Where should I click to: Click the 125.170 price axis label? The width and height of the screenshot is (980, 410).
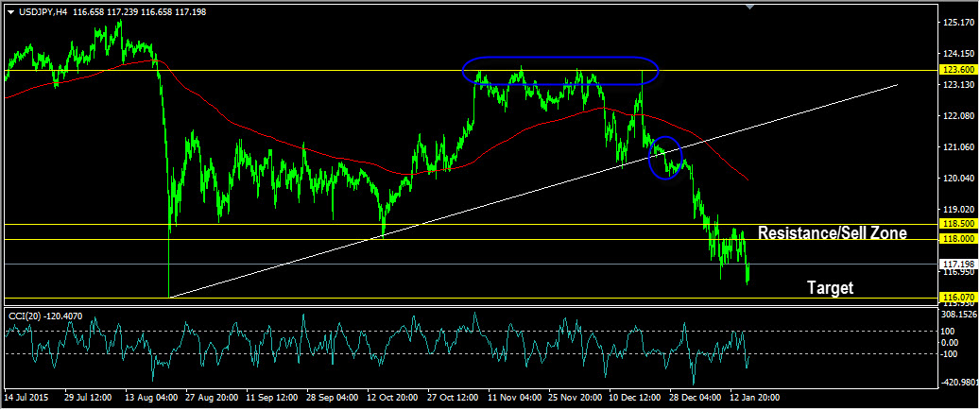click(958, 23)
